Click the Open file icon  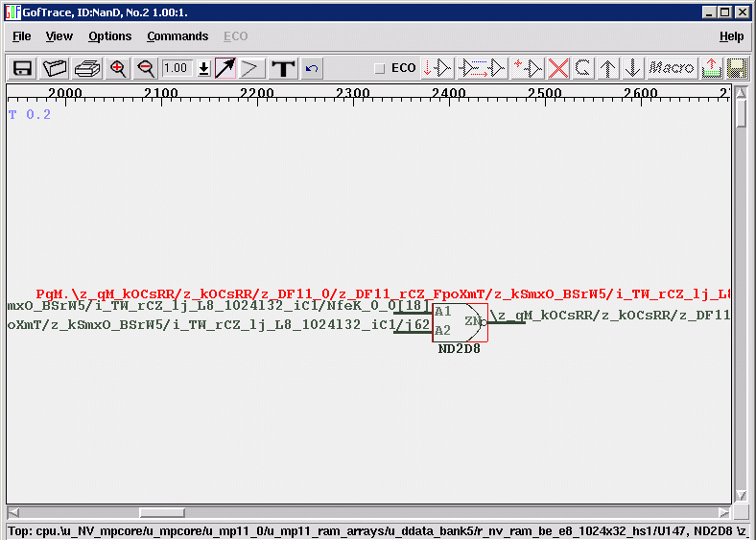56,68
